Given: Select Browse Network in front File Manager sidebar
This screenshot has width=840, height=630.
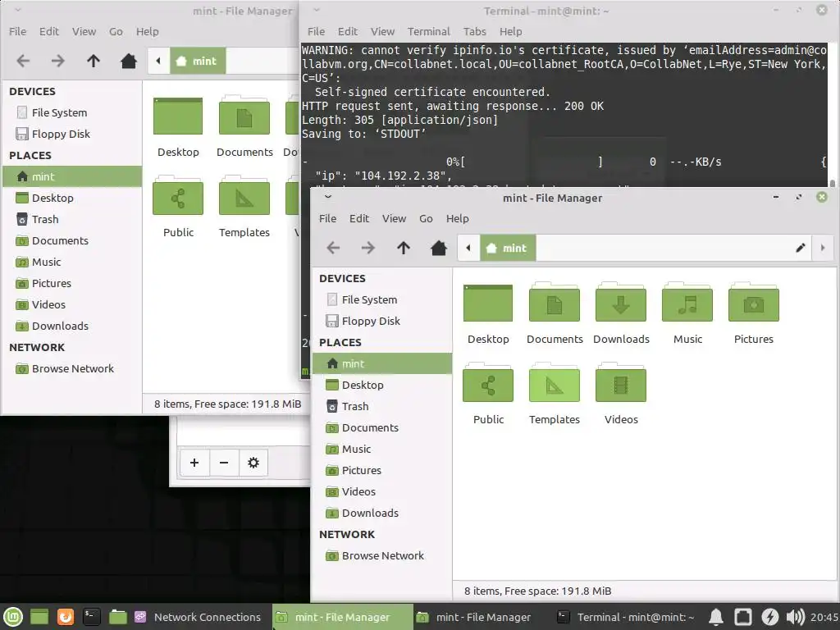Looking at the screenshot, I should (382, 555).
